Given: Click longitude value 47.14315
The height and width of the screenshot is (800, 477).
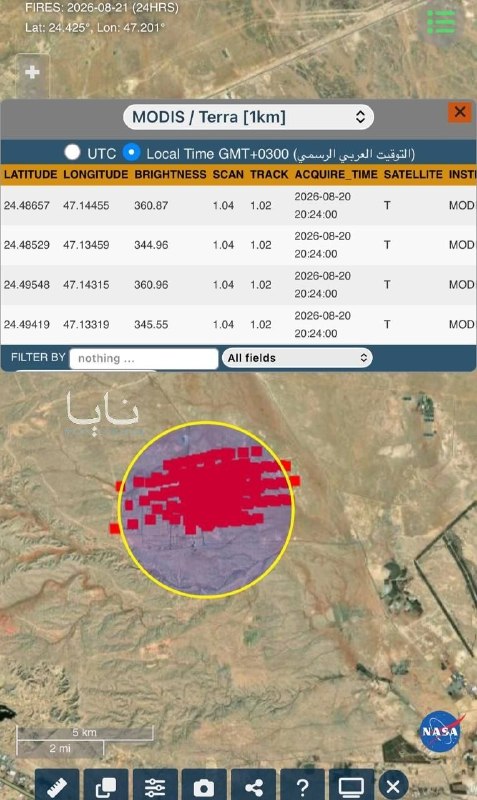Looking at the screenshot, I should pos(86,285).
